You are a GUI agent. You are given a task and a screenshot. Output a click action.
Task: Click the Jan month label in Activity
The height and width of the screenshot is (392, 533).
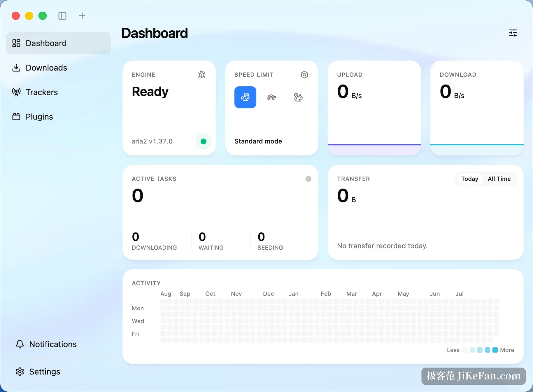coord(294,294)
